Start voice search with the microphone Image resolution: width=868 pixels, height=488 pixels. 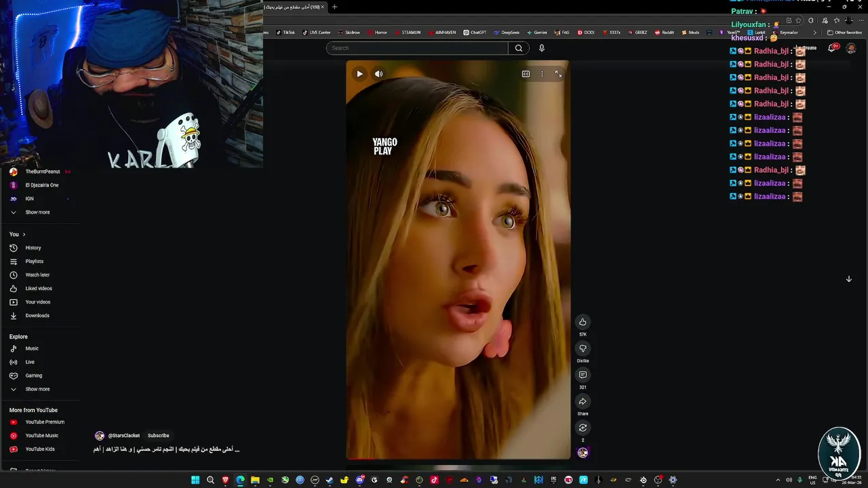click(x=541, y=48)
